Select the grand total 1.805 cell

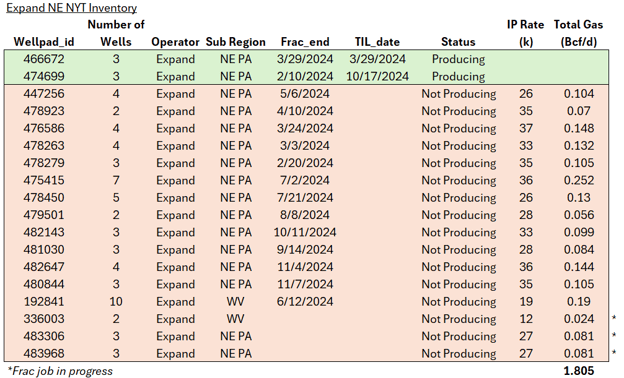579,371
